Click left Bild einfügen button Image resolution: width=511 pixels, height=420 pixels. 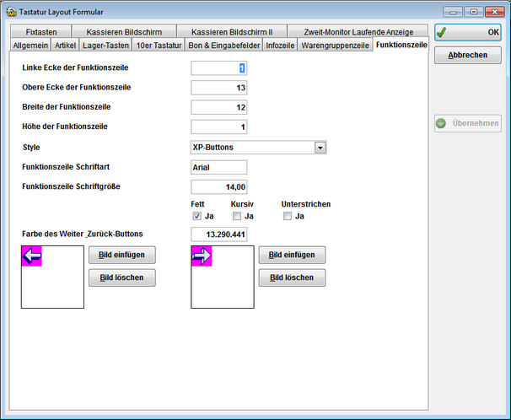[122, 255]
